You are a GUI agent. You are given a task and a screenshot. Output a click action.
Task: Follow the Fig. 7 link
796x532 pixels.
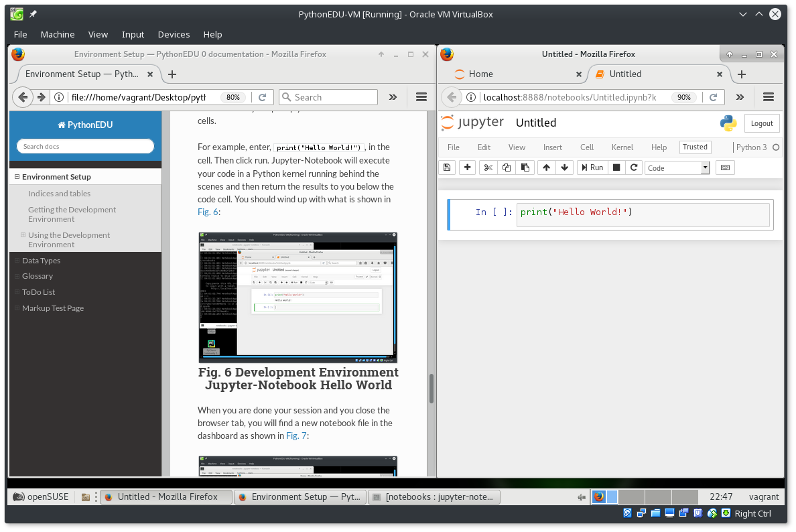[x=296, y=436]
